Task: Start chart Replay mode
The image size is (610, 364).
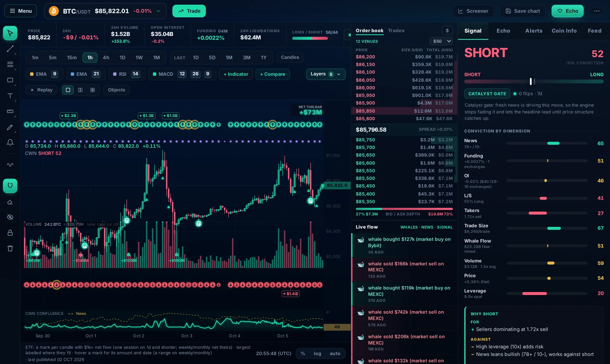Action: 41,90
